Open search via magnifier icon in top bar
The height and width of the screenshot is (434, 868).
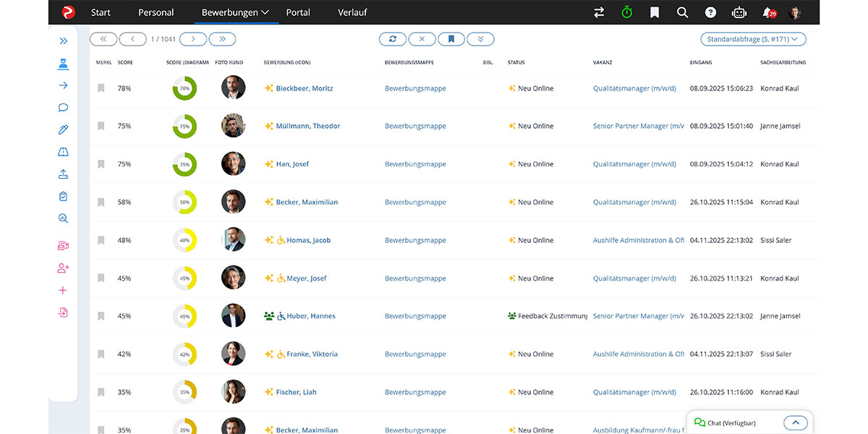pyautogui.click(x=682, y=12)
